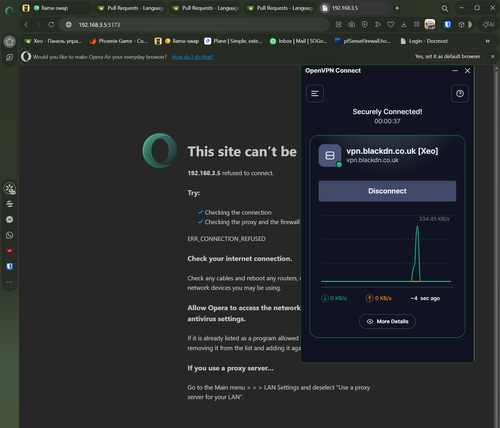Focus the address bar showing 192.168.3.5:5173
The width and height of the screenshot is (500, 428).
click(x=194, y=24)
